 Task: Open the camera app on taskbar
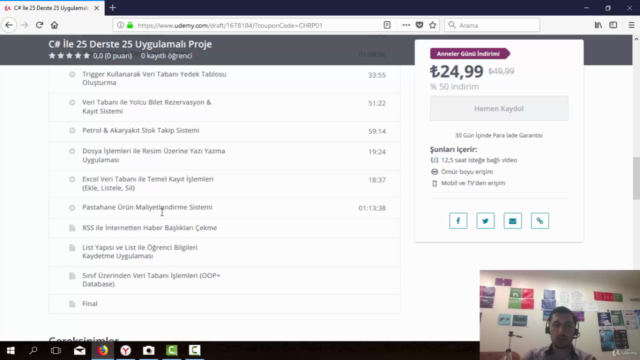click(x=149, y=350)
